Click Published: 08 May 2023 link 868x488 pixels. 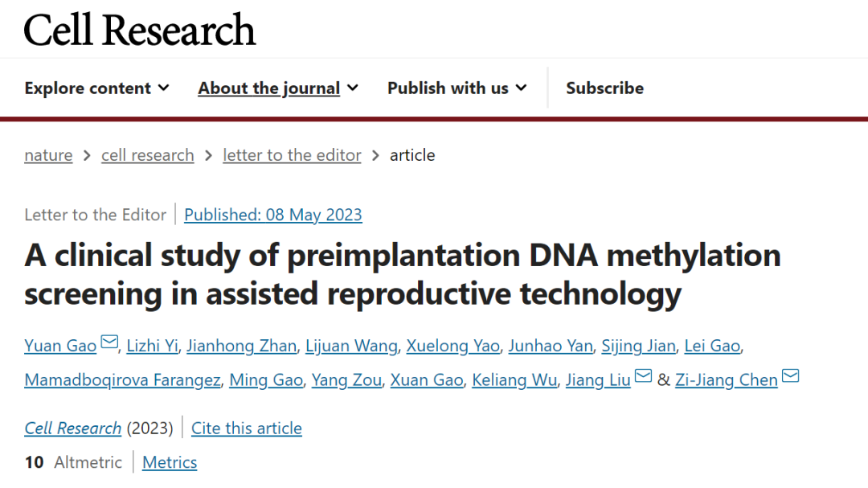tap(273, 215)
